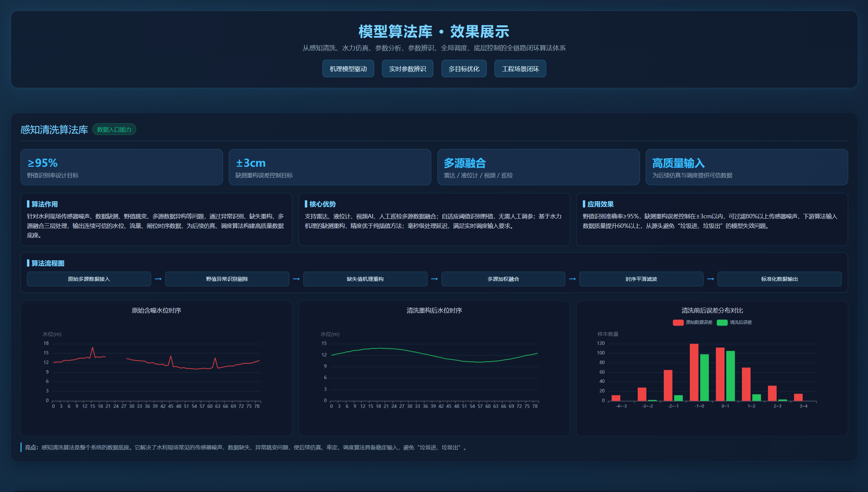Click arrow after 野值异常识别剔除 step
868x492 pixels.
tap(296, 279)
